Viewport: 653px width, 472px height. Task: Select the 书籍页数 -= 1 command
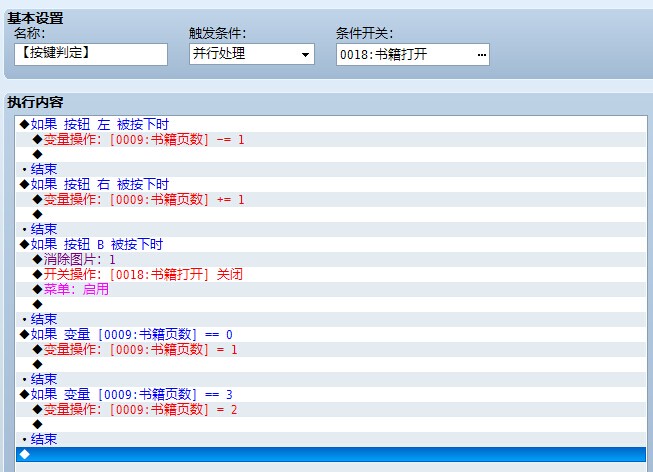coord(331,140)
